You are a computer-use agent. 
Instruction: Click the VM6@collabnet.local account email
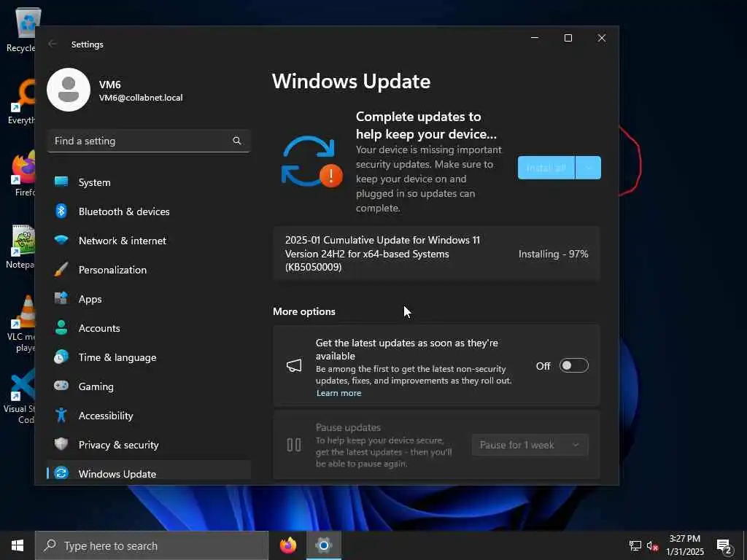click(x=141, y=98)
